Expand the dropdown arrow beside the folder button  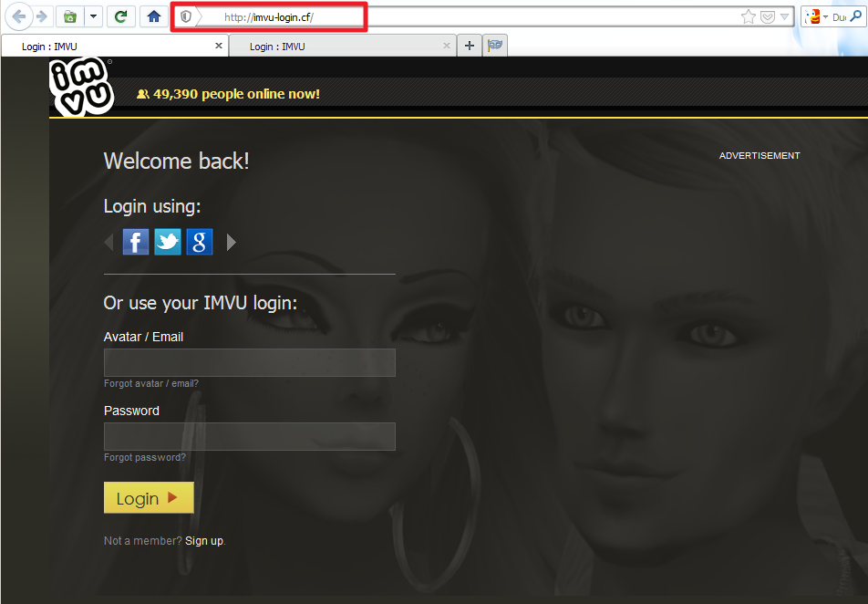pos(93,16)
